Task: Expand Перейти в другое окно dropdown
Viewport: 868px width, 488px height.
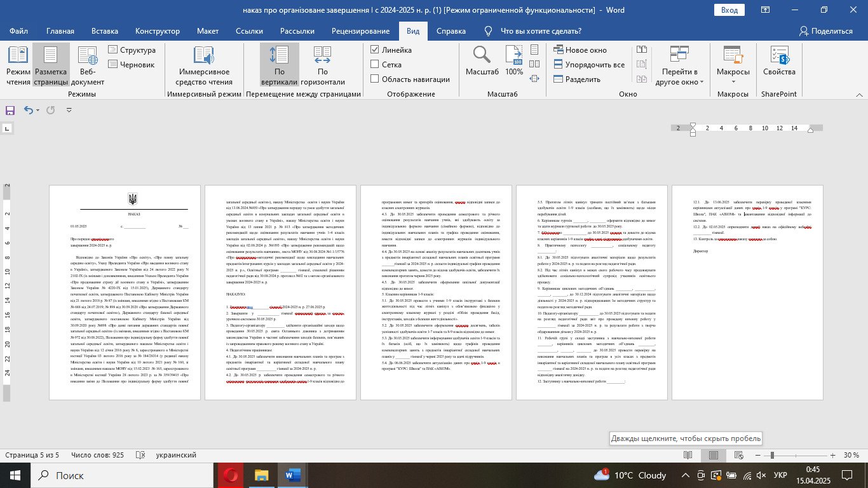Action: click(x=680, y=65)
